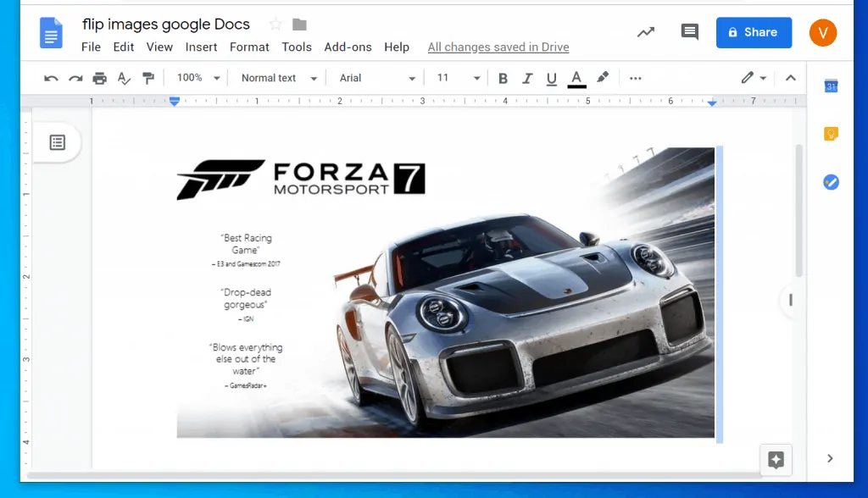Click All changes saved in Drive link
Image resolution: width=868 pixels, height=498 pixels.
pyautogui.click(x=498, y=47)
